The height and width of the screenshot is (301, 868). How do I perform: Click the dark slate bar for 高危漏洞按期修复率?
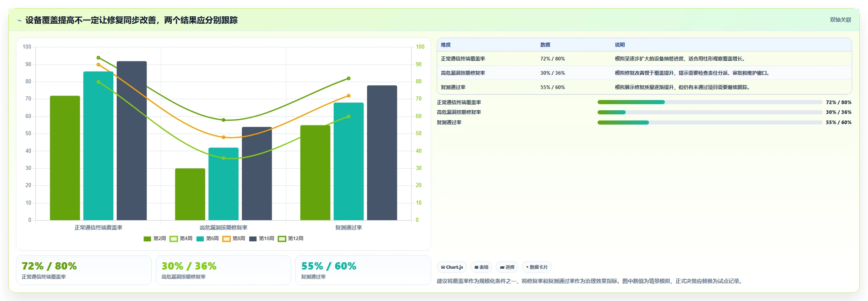tap(257, 174)
